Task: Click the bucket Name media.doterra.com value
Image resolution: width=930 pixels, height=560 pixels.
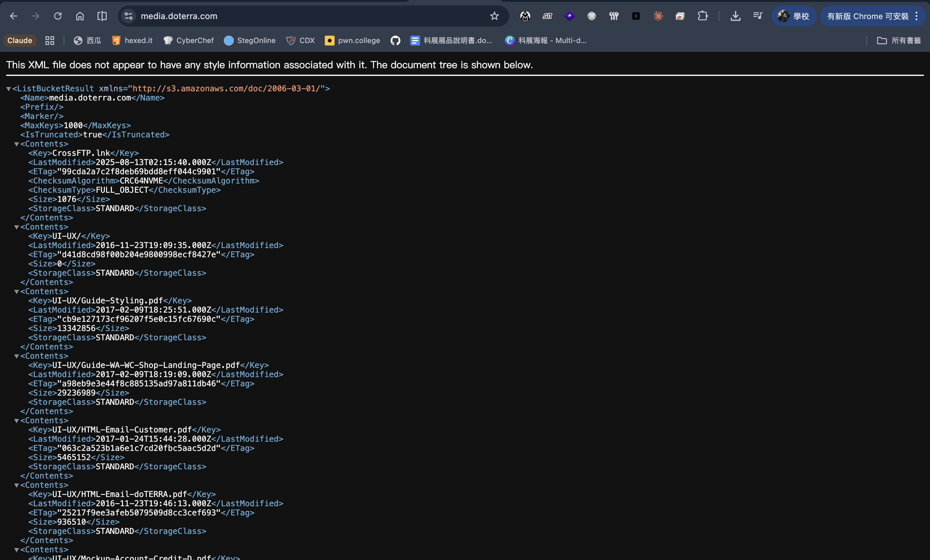Action: (90, 98)
